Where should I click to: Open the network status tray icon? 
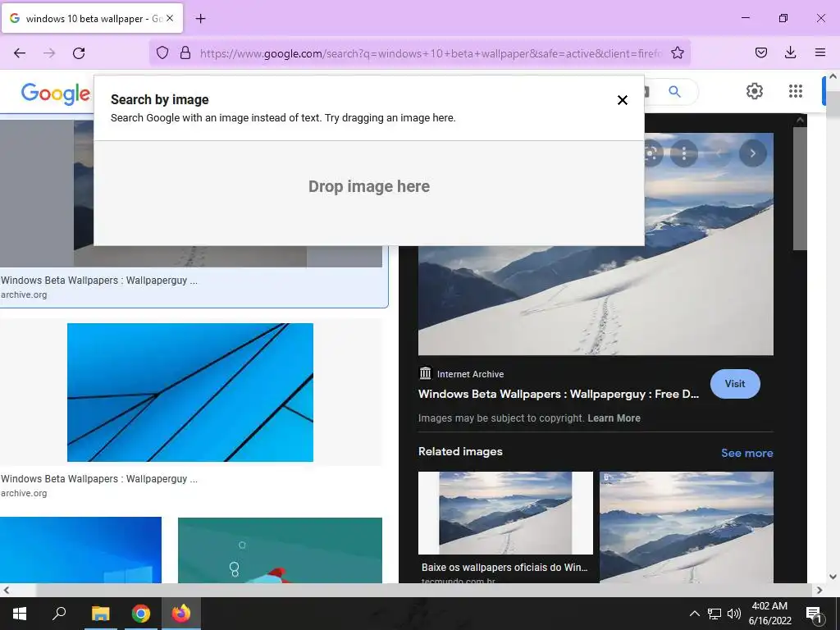(714, 614)
